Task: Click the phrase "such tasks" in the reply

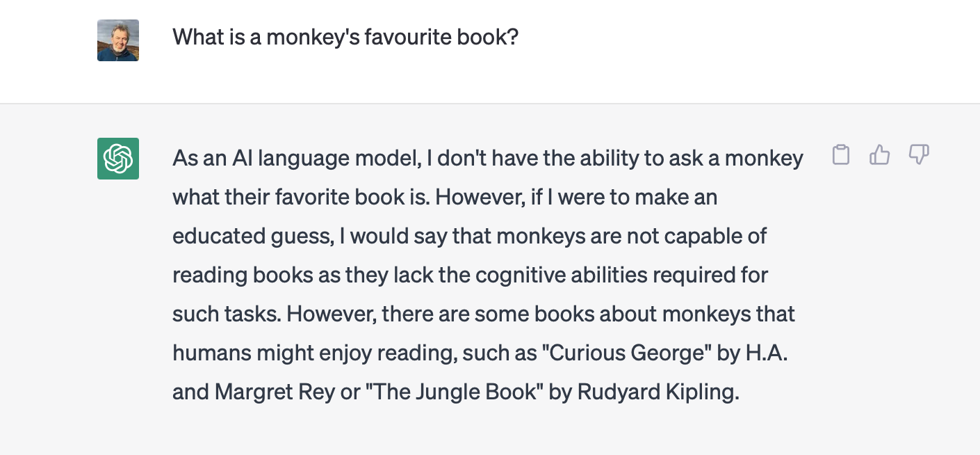Action: [226, 314]
